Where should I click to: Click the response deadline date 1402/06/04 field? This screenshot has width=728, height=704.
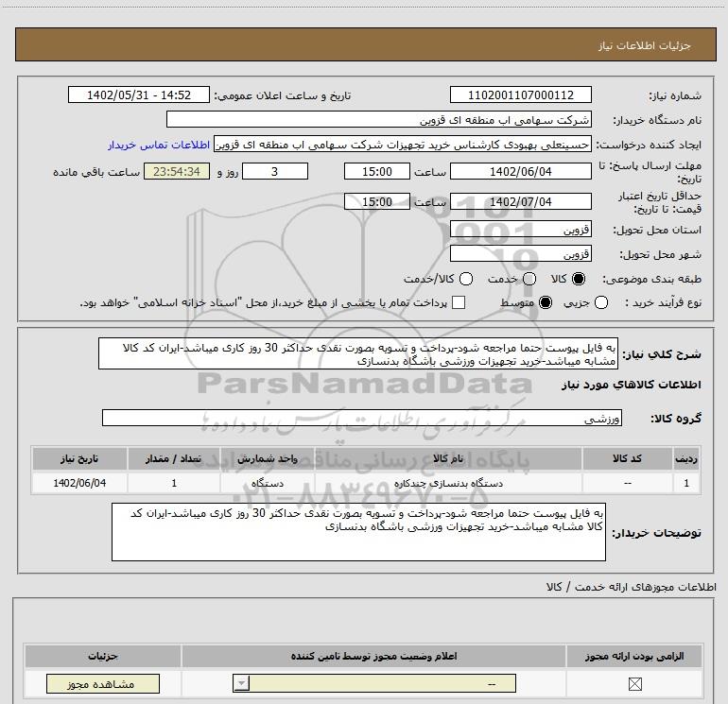coord(520,171)
